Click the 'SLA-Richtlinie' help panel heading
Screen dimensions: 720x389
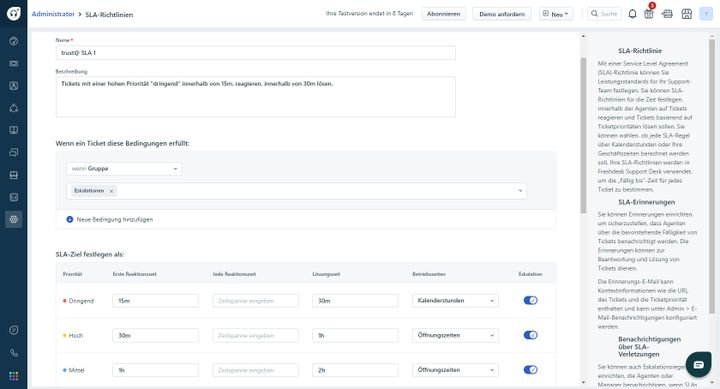(x=640, y=51)
